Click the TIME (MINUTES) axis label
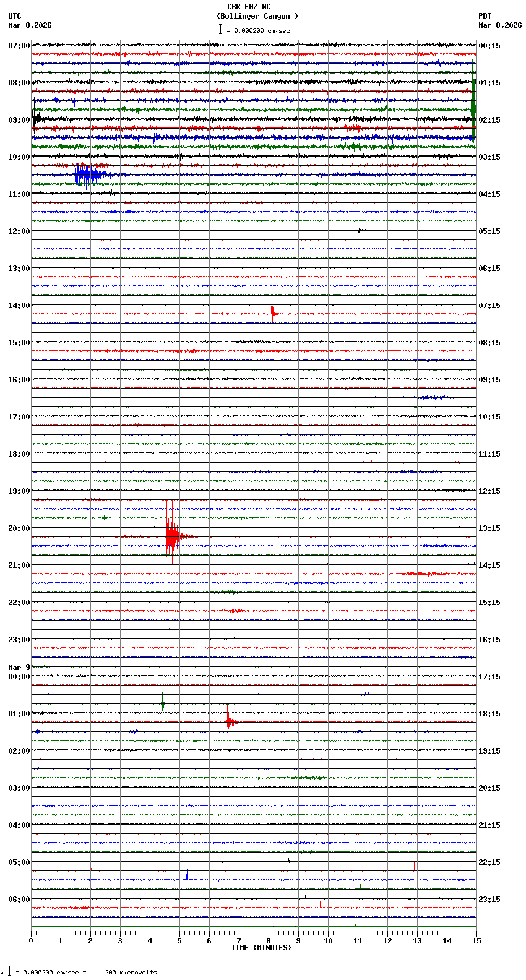Viewport: 526px width, 980px height. coord(261,948)
